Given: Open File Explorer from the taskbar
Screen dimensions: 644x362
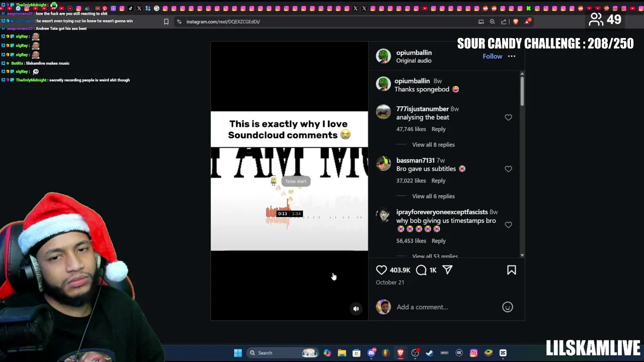Looking at the screenshot, I should [342, 353].
